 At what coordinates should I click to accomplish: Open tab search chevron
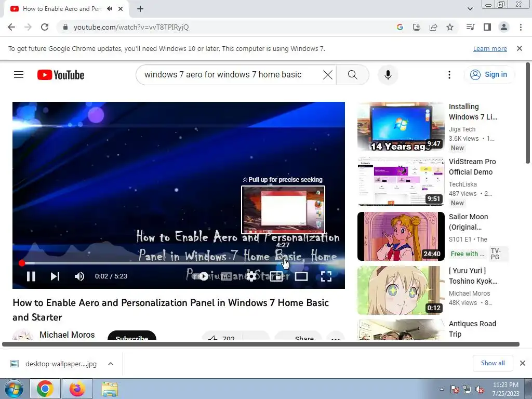(x=470, y=9)
